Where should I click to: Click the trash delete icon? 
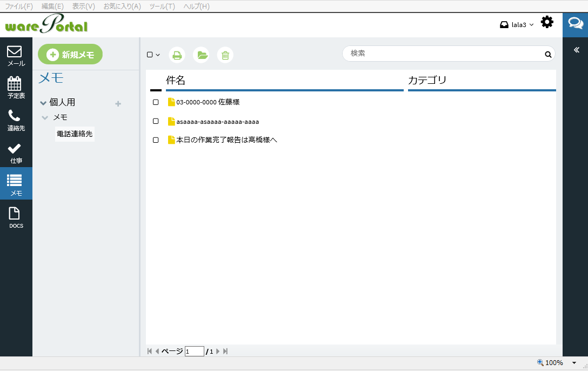click(x=225, y=55)
